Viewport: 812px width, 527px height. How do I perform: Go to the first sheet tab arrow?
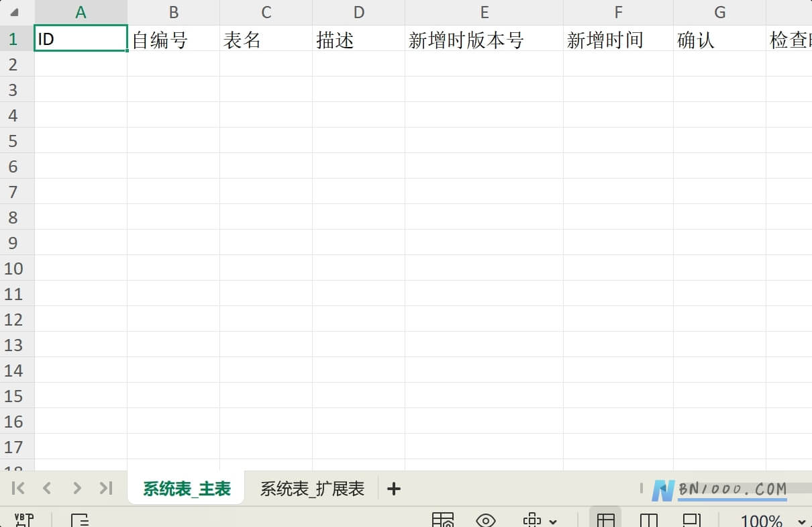point(19,488)
